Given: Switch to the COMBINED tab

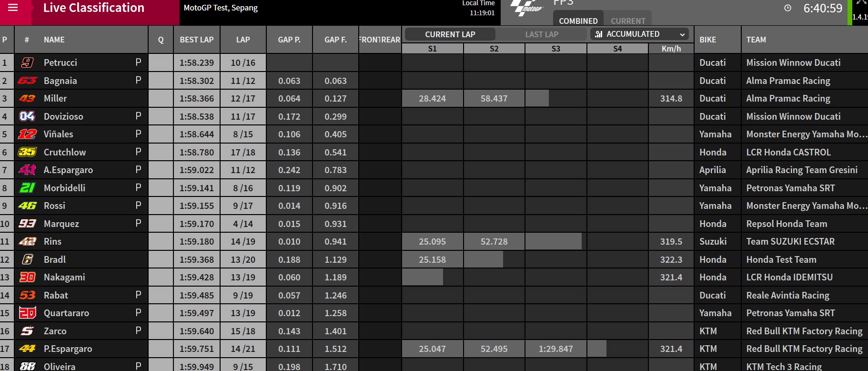Looking at the screenshot, I should [578, 21].
